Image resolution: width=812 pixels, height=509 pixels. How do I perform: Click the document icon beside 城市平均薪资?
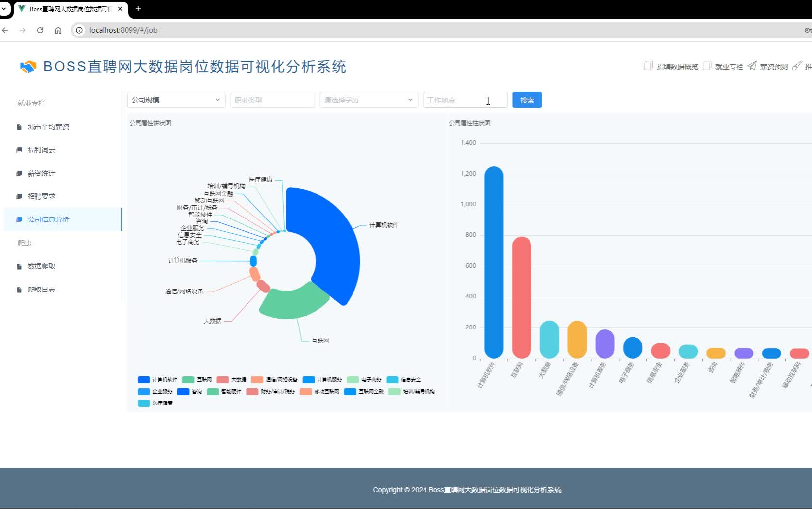pyautogui.click(x=19, y=127)
